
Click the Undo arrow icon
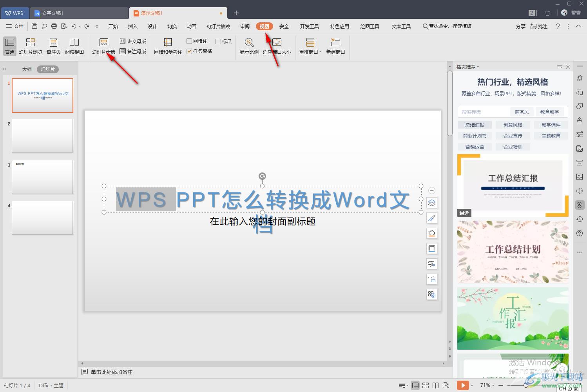[74, 26]
